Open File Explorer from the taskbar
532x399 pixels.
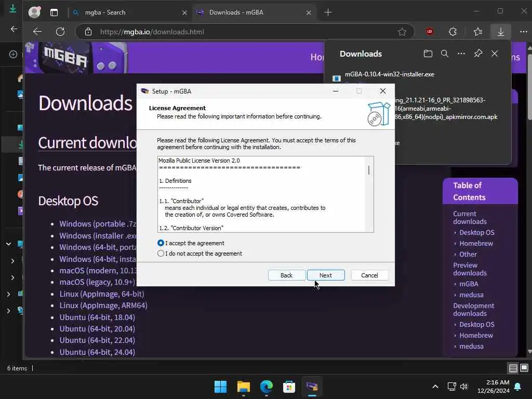click(243, 387)
